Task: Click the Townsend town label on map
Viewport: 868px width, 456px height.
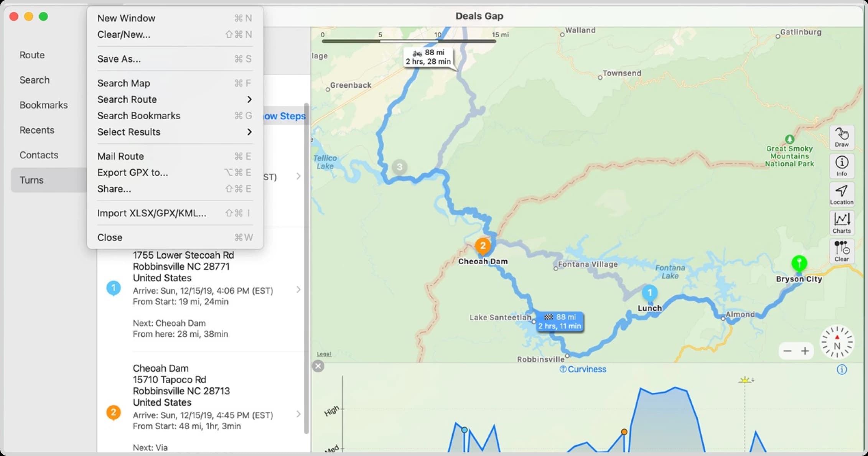Action: pos(622,73)
